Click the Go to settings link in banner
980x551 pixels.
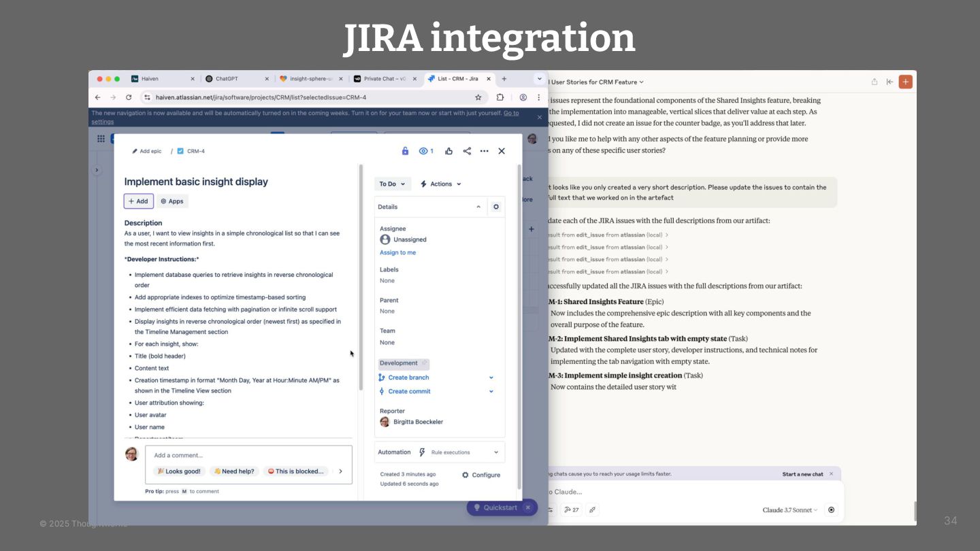511,113
